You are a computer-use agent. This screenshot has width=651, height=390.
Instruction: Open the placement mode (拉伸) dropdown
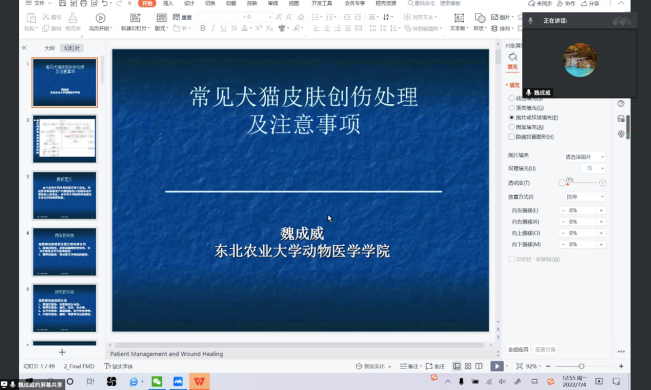585,196
